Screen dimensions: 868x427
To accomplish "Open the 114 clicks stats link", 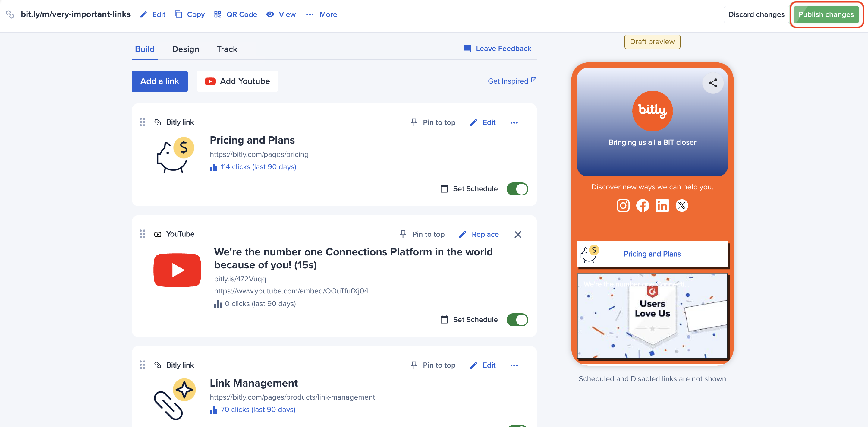I will click(x=253, y=167).
